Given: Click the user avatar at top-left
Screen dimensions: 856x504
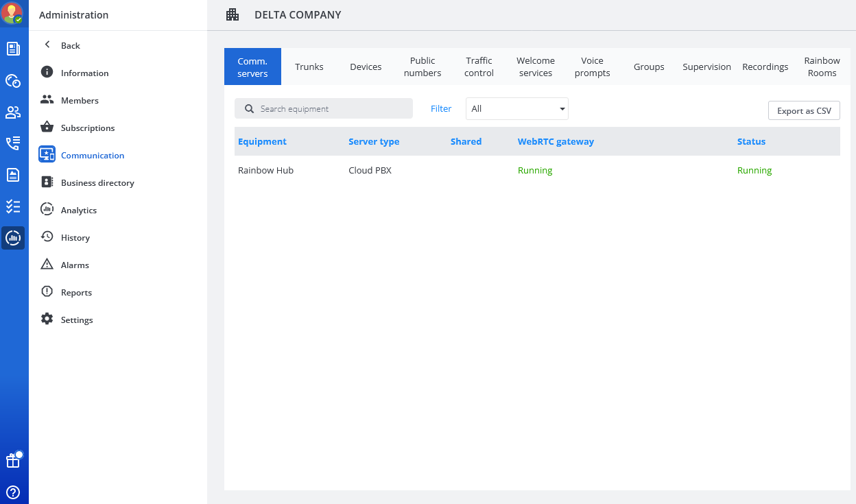Looking at the screenshot, I should coord(12,13).
